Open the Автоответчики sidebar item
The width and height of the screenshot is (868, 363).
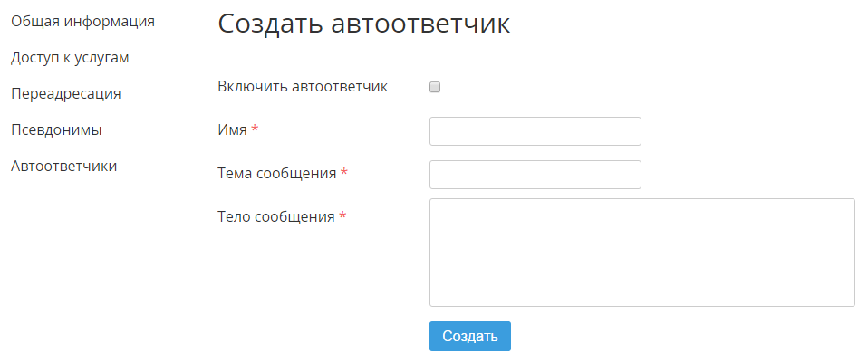coord(64,166)
